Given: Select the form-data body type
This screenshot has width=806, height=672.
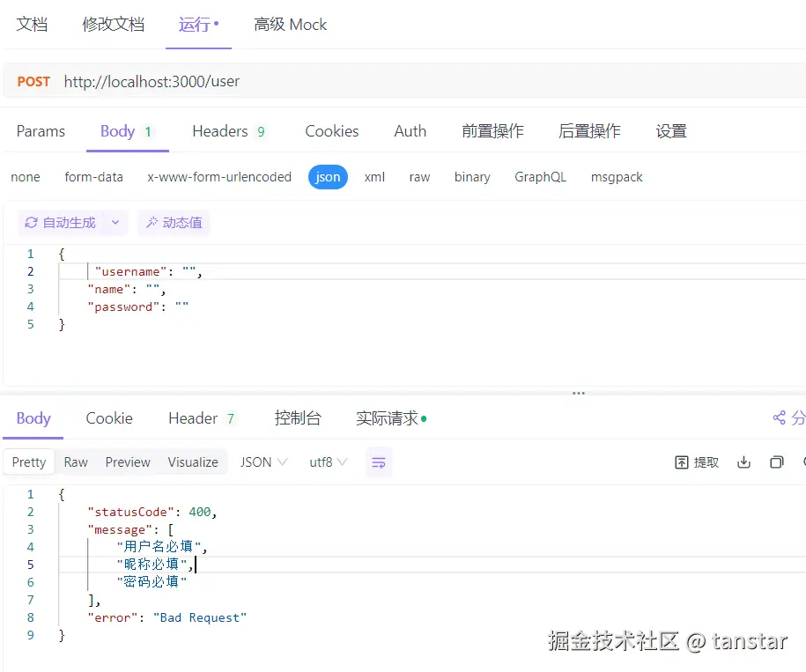Looking at the screenshot, I should click(93, 177).
